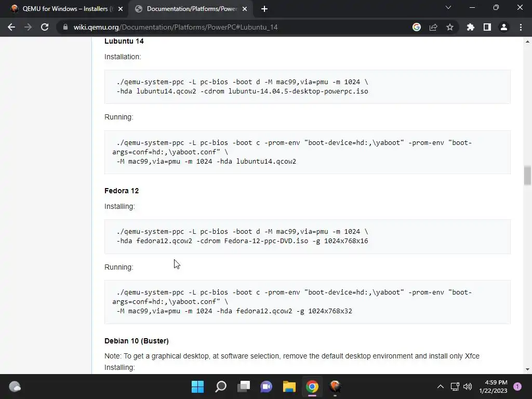The width and height of the screenshot is (532, 399).
Task: Open volume control tray icon
Action: pyautogui.click(x=468, y=387)
